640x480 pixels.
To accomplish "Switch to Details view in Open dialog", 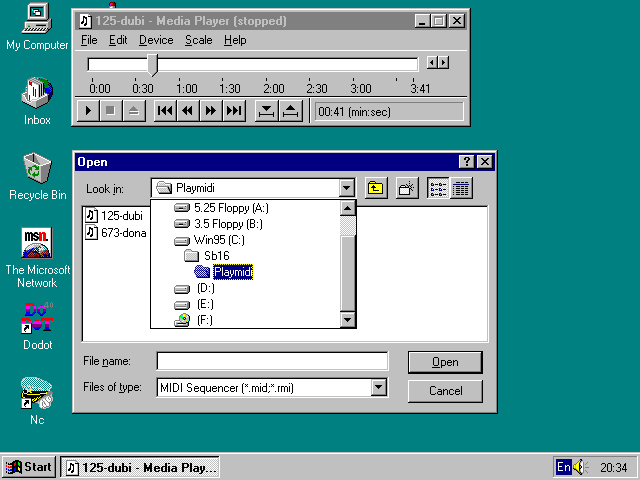I will click(x=461, y=188).
